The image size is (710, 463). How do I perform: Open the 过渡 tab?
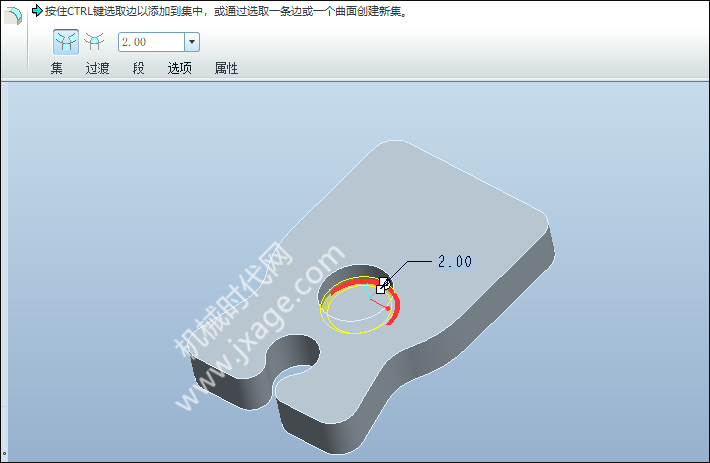(x=97, y=68)
